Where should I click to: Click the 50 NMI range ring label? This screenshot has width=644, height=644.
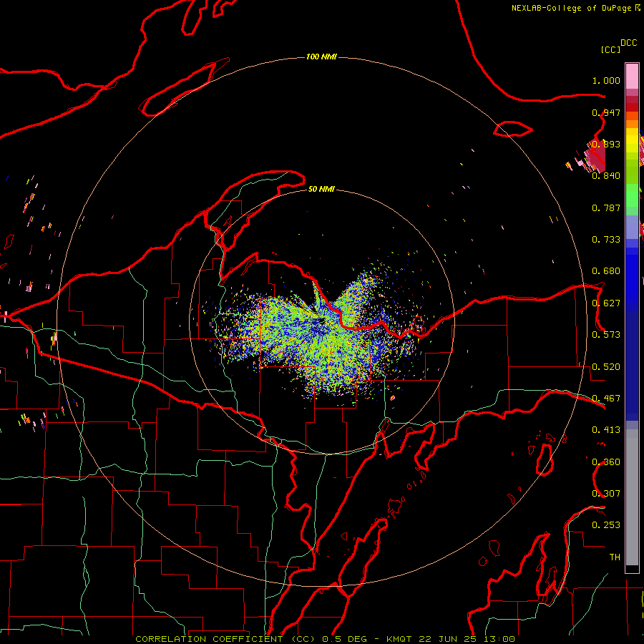[321, 189]
